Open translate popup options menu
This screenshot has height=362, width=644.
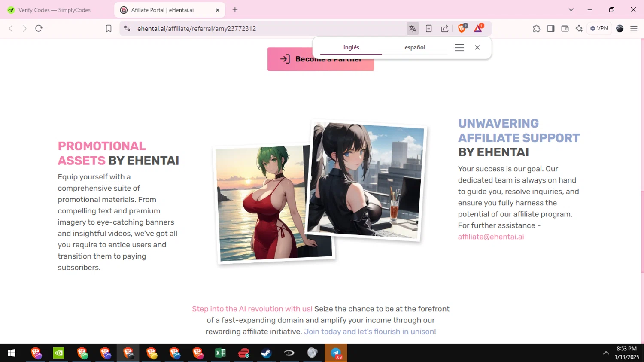click(x=459, y=48)
